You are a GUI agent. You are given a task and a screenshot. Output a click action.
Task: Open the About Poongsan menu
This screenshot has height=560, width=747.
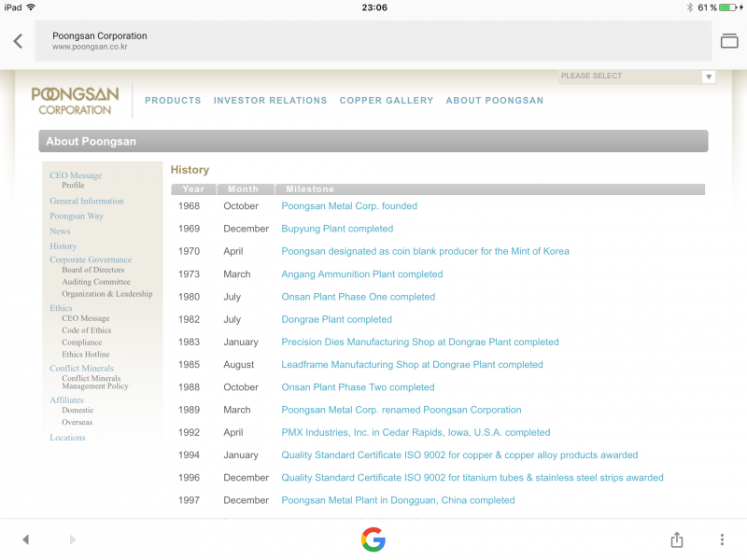click(494, 101)
